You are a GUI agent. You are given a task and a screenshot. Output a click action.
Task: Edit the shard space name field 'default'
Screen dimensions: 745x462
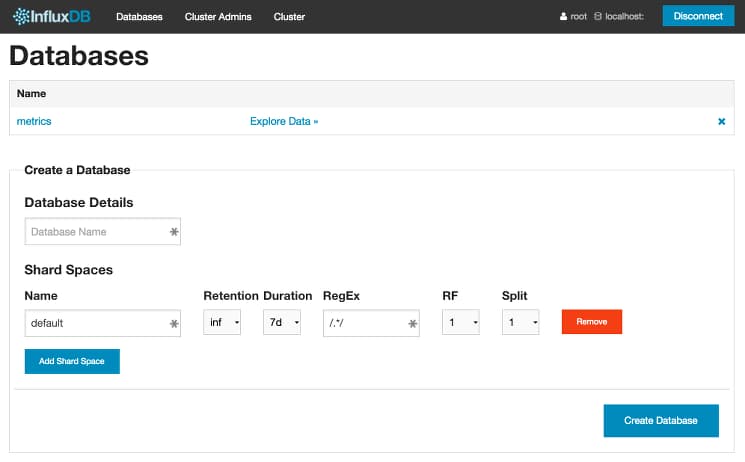103,323
